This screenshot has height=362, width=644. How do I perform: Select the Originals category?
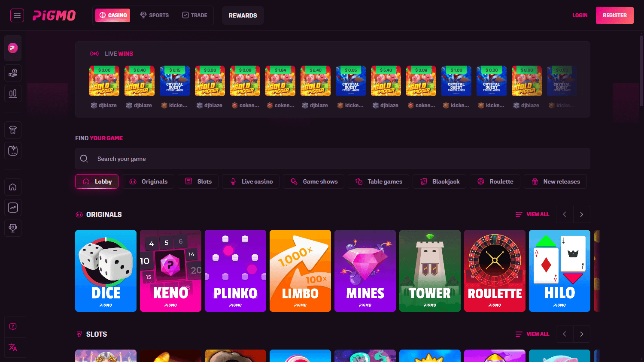pos(148,181)
